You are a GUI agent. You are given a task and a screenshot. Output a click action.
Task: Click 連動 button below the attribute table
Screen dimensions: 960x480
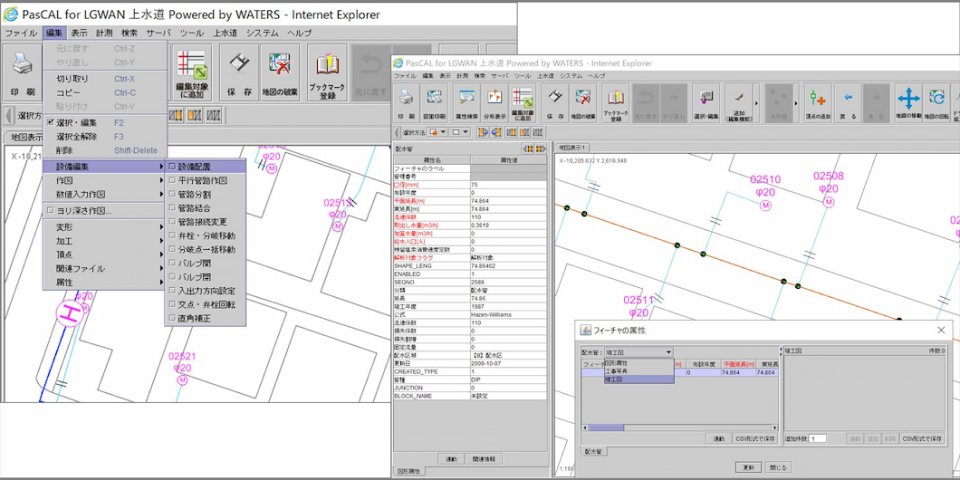[x=451, y=459]
